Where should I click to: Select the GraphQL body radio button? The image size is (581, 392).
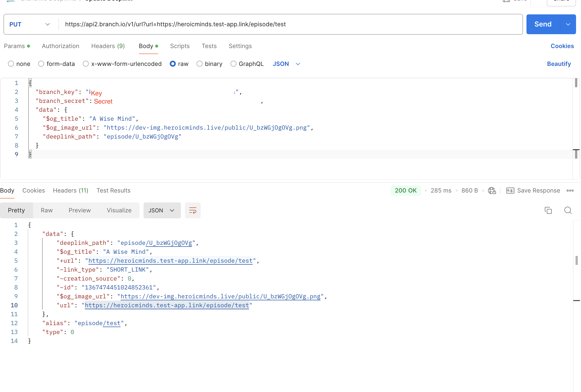pyautogui.click(x=233, y=64)
